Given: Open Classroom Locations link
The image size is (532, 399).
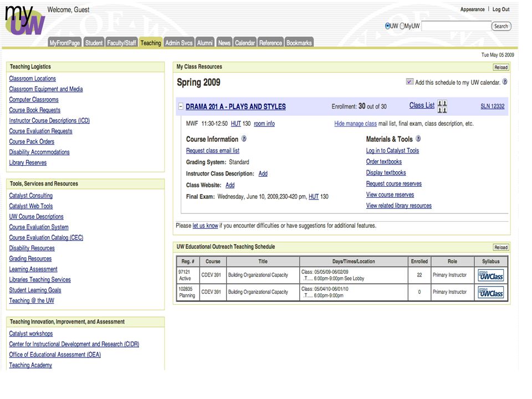Looking at the screenshot, I should [x=32, y=78].
